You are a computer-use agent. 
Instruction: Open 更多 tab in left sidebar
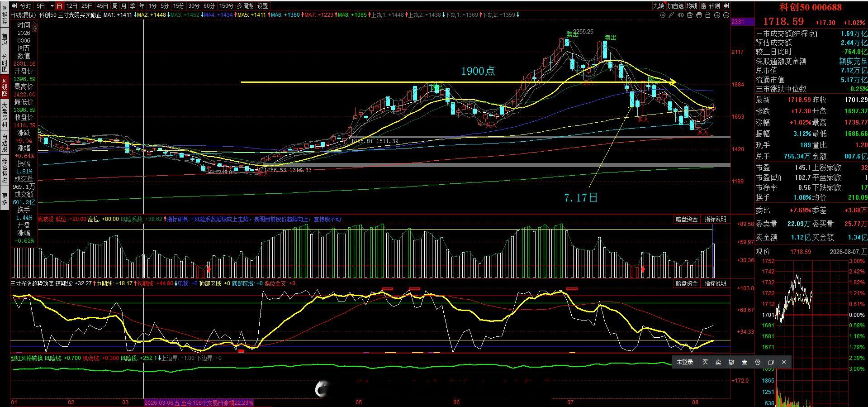pos(5,199)
